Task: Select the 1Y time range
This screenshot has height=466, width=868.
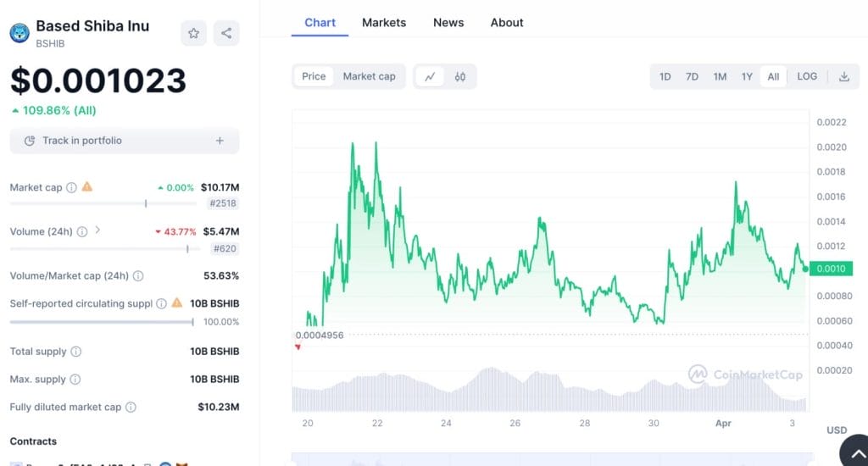Action: [x=747, y=76]
